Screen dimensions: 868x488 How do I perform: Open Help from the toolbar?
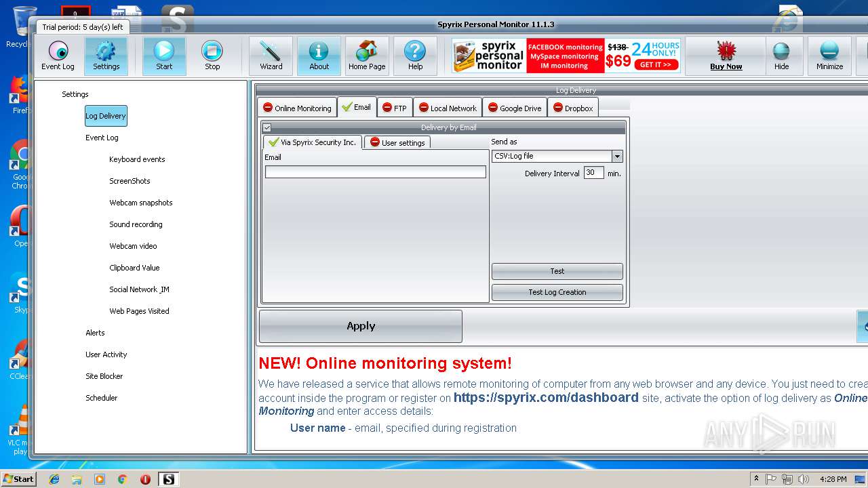pyautogui.click(x=415, y=56)
